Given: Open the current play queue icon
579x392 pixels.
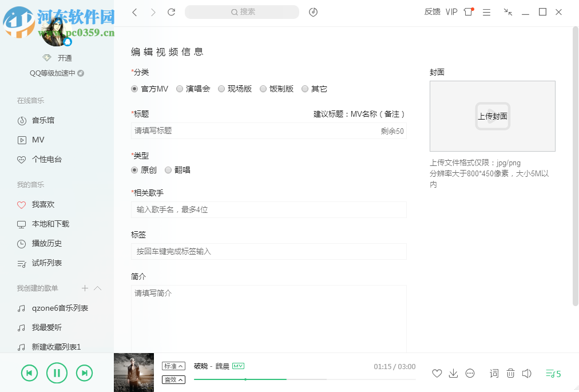Looking at the screenshot, I should coord(551,373).
